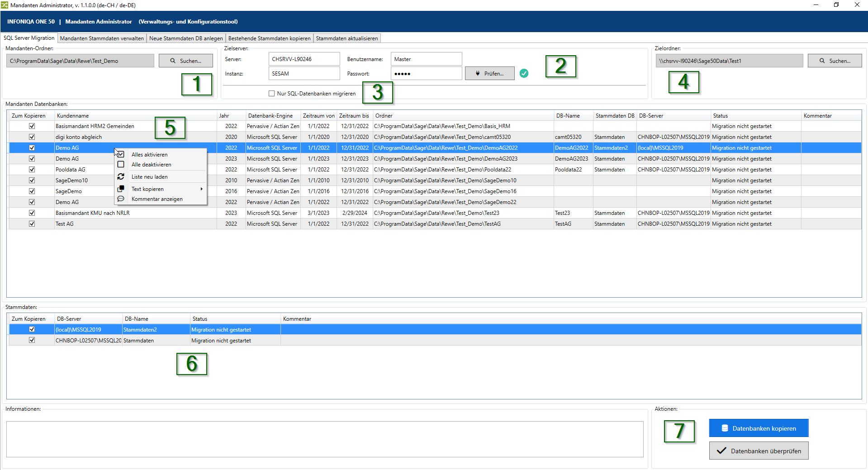
Task: Click the Server input field
Action: (x=304, y=59)
